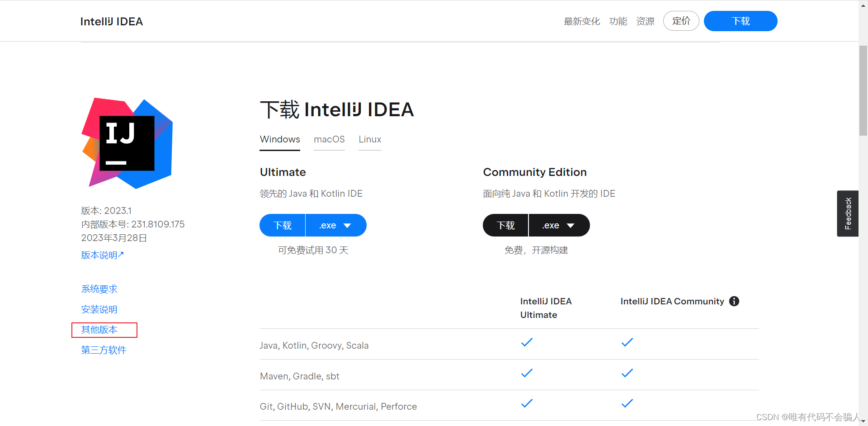The width and height of the screenshot is (868, 426).
Task: Click the 领先的 Java 和 Kotlin IDE description
Action: coord(311,194)
